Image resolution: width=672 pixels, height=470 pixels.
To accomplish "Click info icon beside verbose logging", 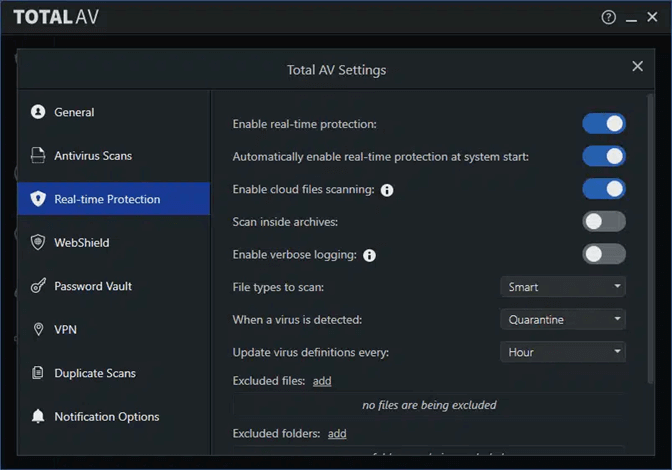I will point(369,255).
